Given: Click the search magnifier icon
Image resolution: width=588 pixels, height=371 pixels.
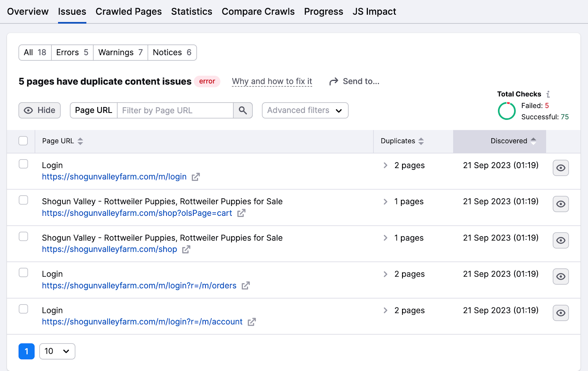Looking at the screenshot, I should [x=243, y=110].
